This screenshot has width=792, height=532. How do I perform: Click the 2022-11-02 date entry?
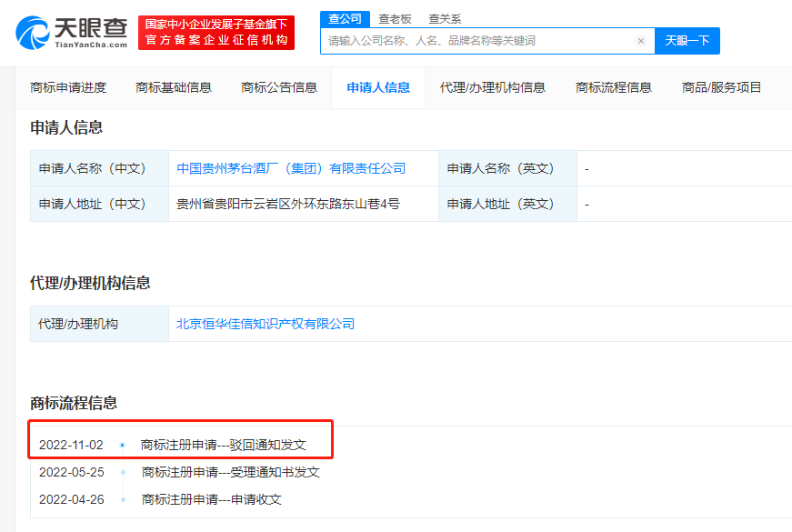(x=71, y=445)
